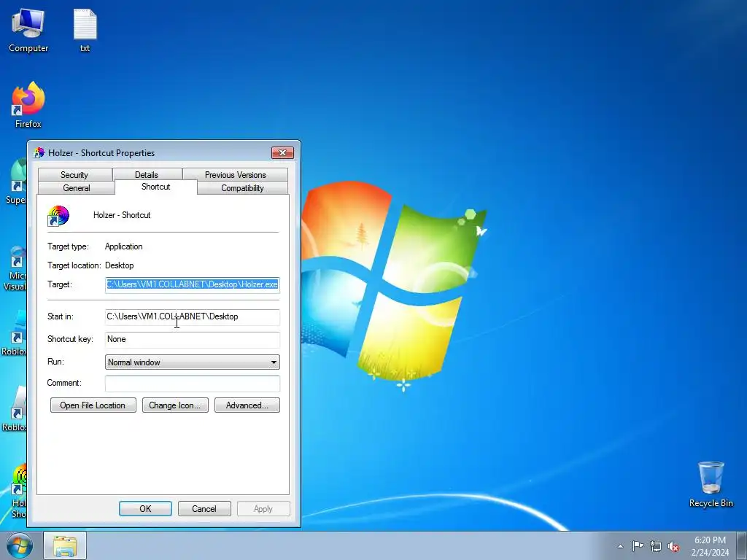Image resolution: width=747 pixels, height=560 pixels.
Task: Click the muted volume speaker icon
Action: point(673,546)
